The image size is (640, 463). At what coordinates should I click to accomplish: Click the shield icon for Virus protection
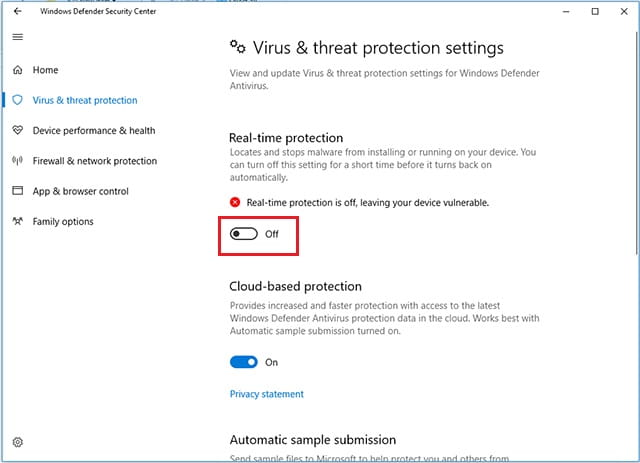click(18, 100)
